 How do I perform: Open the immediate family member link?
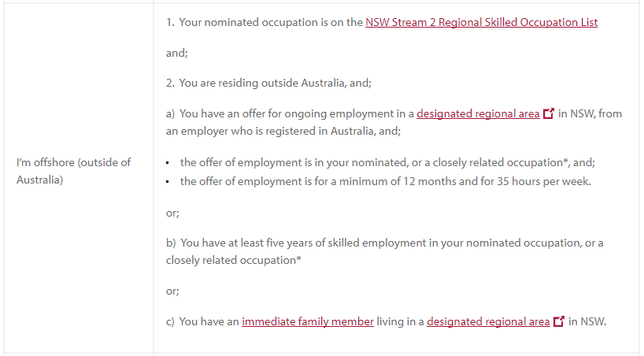pos(307,321)
